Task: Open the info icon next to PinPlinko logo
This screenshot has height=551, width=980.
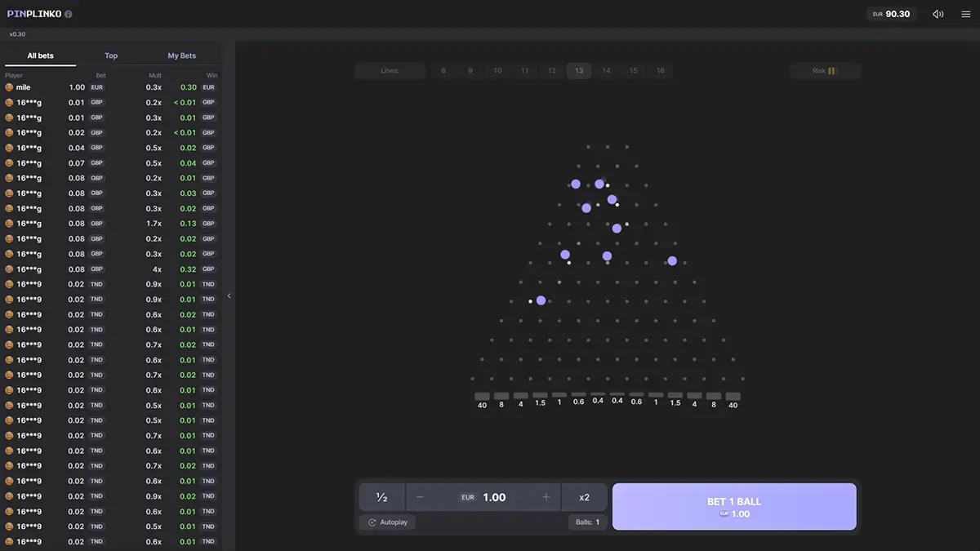Action: point(68,14)
